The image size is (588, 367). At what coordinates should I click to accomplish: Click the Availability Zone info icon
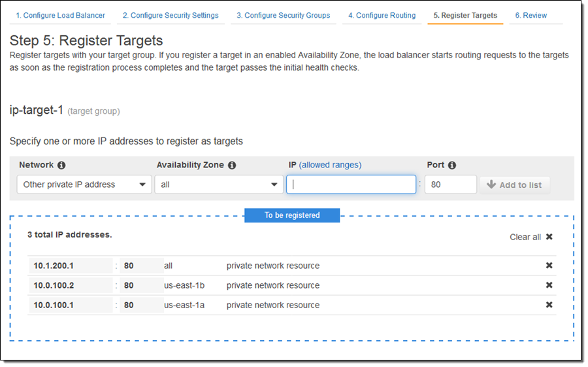pyautogui.click(x=232, y=166)
